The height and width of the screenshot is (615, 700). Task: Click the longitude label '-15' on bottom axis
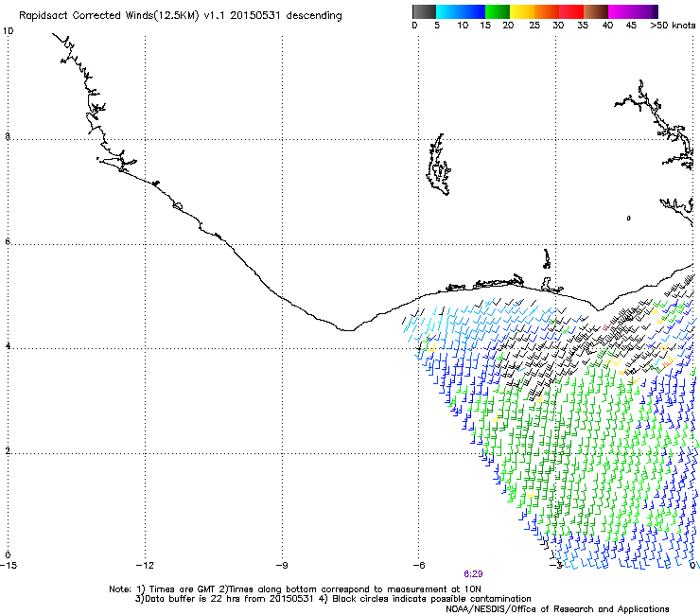(9, 565)
